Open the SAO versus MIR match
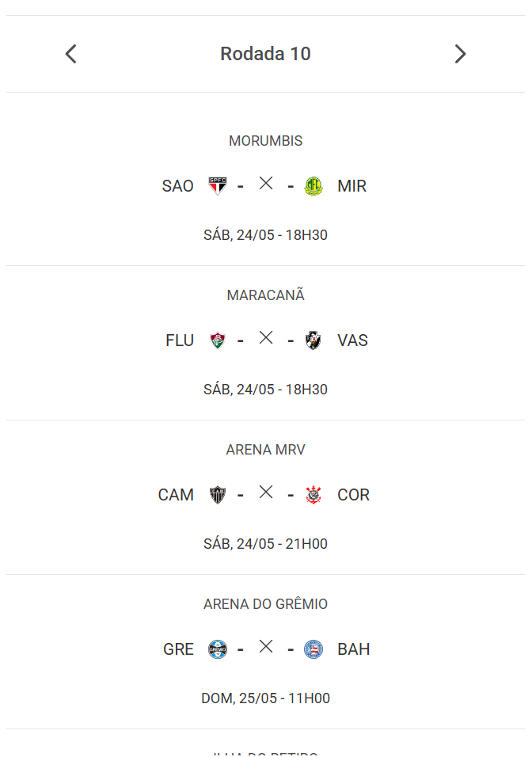Image resolution: width=532 pixels, height=757 pixels. [x=266, y=184]
